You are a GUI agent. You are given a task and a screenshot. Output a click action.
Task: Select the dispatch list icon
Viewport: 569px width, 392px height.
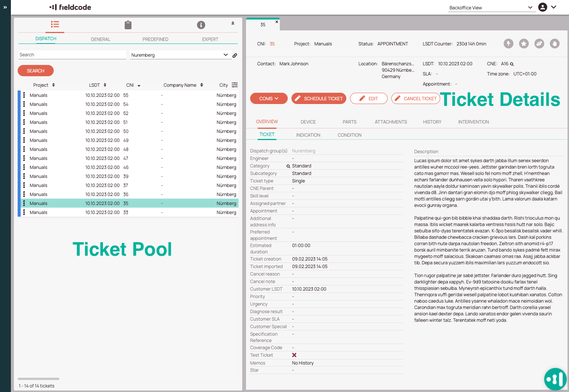[x=55, y=25]
